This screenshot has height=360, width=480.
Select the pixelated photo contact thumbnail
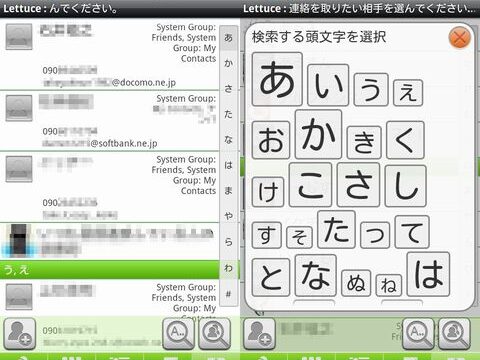pos(18,240)
